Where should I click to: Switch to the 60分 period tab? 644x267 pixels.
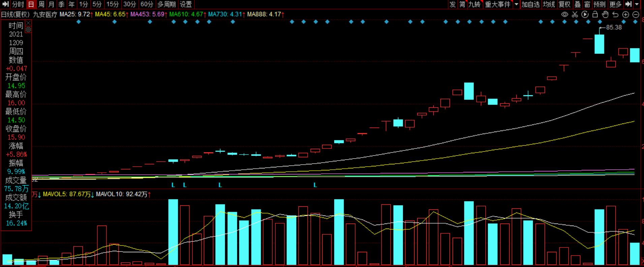click(147, 4)
